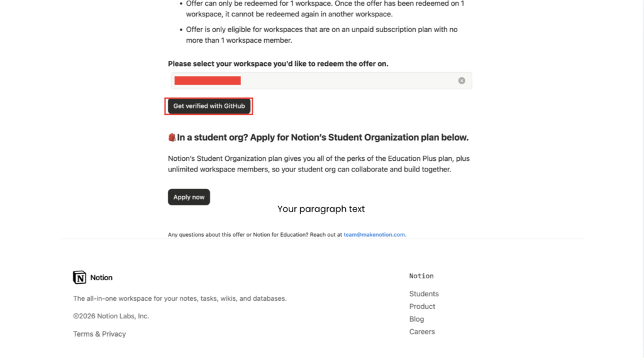Click the "all-in-one workspace" footer tagline
Viewport: 644px width, 358px height.
[x=180, y=298]
